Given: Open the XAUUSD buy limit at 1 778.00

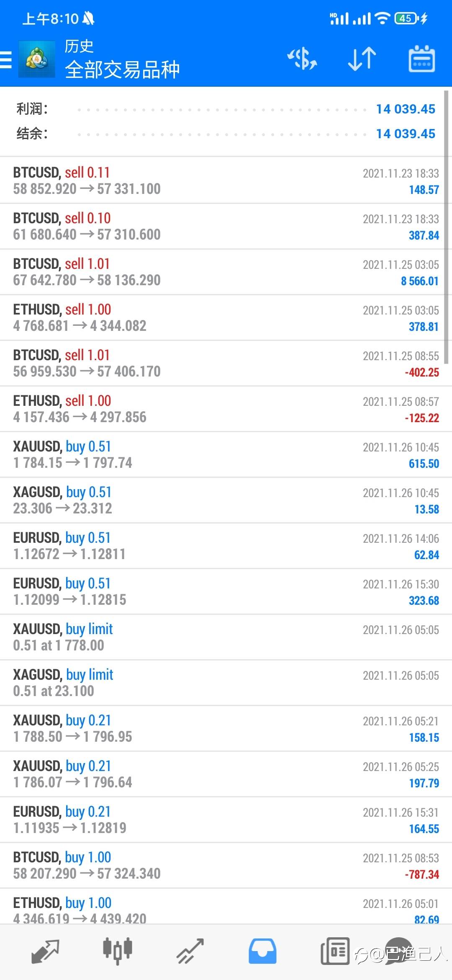Looking at the screenshot, I should click(226, 637).
